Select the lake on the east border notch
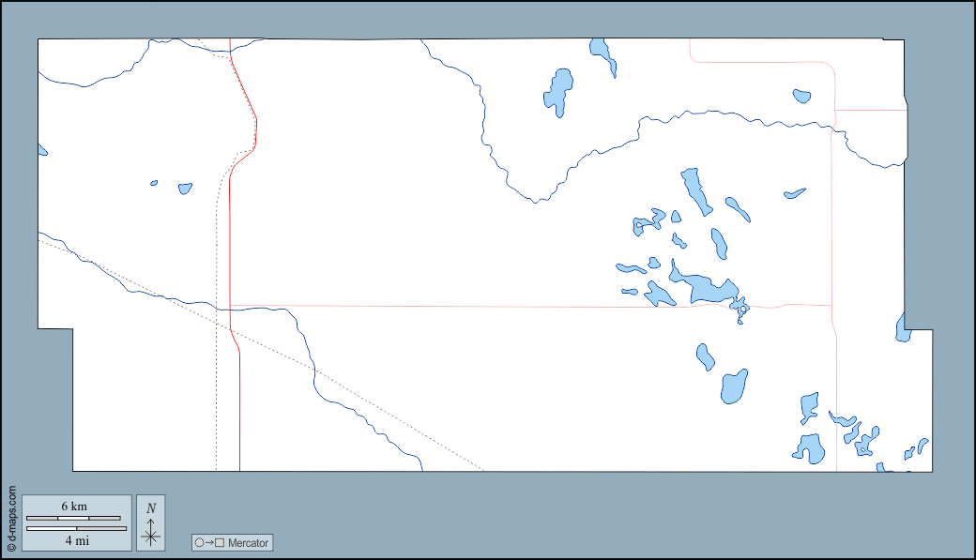Viewport: 976px width, 560px height. pos(903,328)
